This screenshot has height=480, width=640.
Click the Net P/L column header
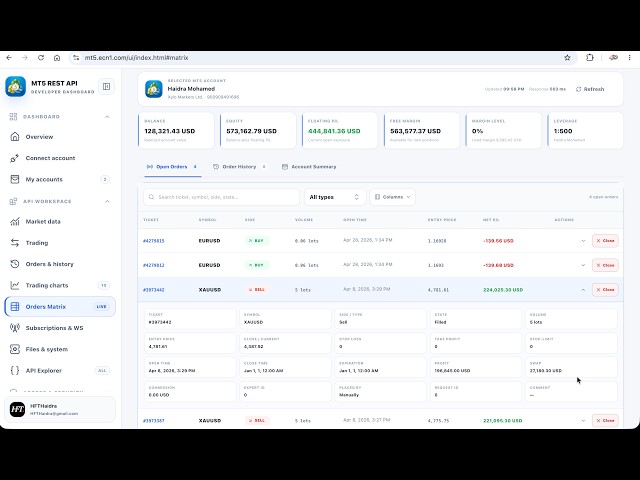[x=491, y=220]
